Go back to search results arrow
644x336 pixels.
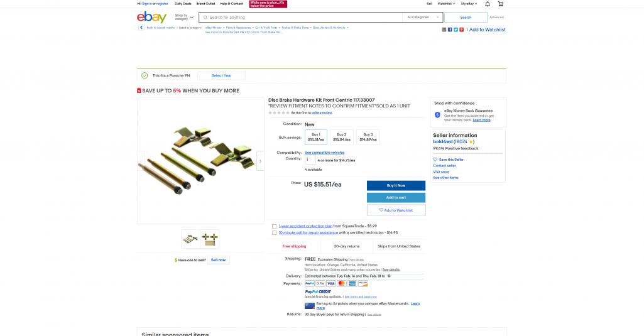click(x=141, y=28)
